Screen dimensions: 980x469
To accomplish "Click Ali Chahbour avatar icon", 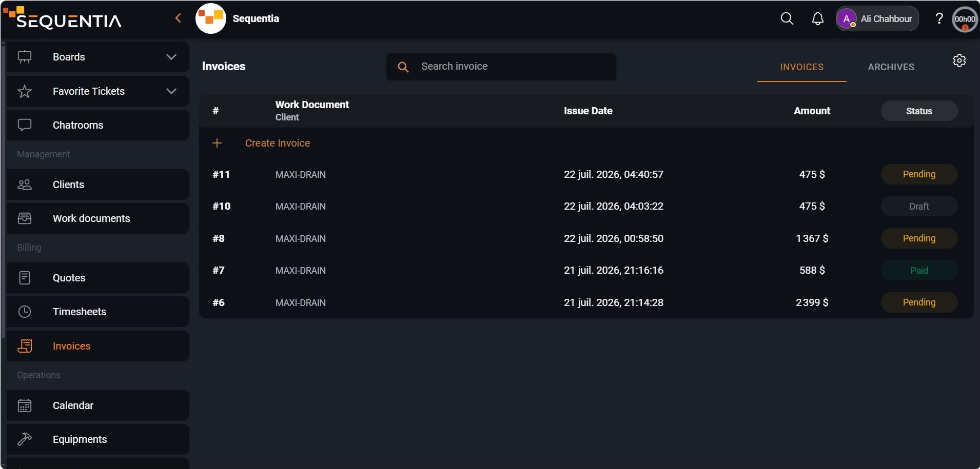I will point(847,19).
